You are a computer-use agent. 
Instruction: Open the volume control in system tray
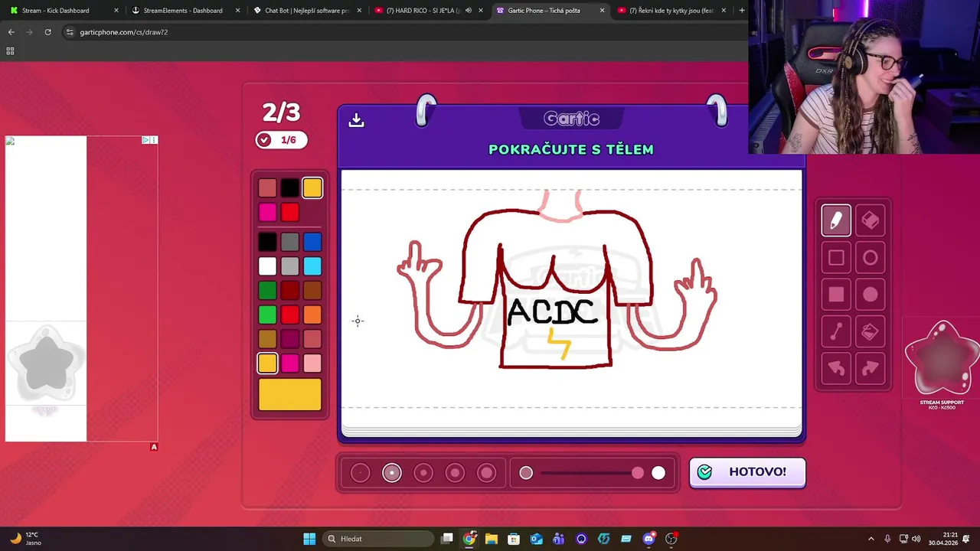(916, 539)
